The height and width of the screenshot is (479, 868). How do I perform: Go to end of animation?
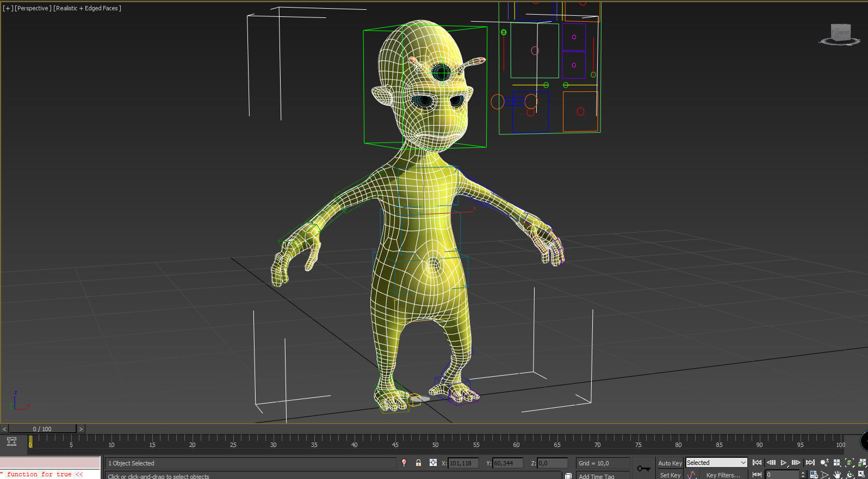pyautogui.click(x=810, y=463)
